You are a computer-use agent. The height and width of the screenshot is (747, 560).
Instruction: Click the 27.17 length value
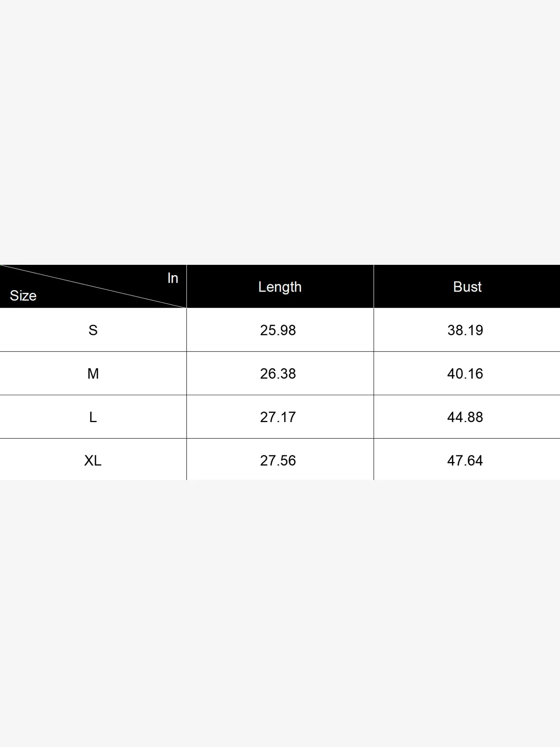point(278,417)
